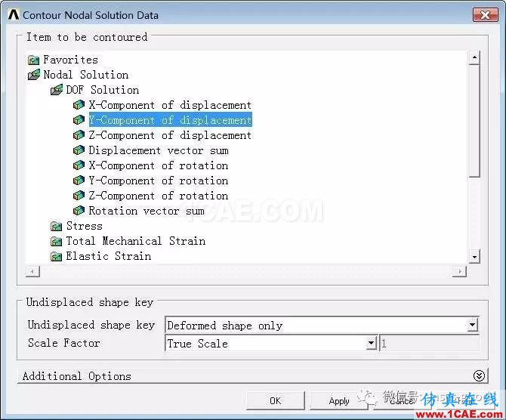Select Rotation vector sum
Viewport: 506px width, 420px height.
click(x=147, y=211)
